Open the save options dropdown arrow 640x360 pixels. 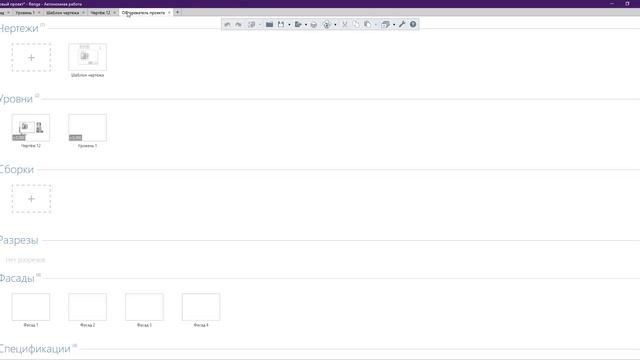pos(289,24)
